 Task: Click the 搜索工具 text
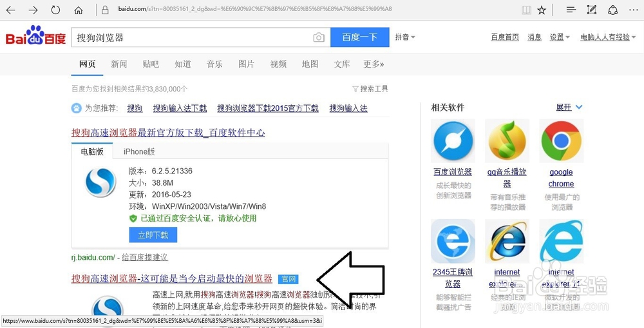pyautogui.click(x=374, y=89)
